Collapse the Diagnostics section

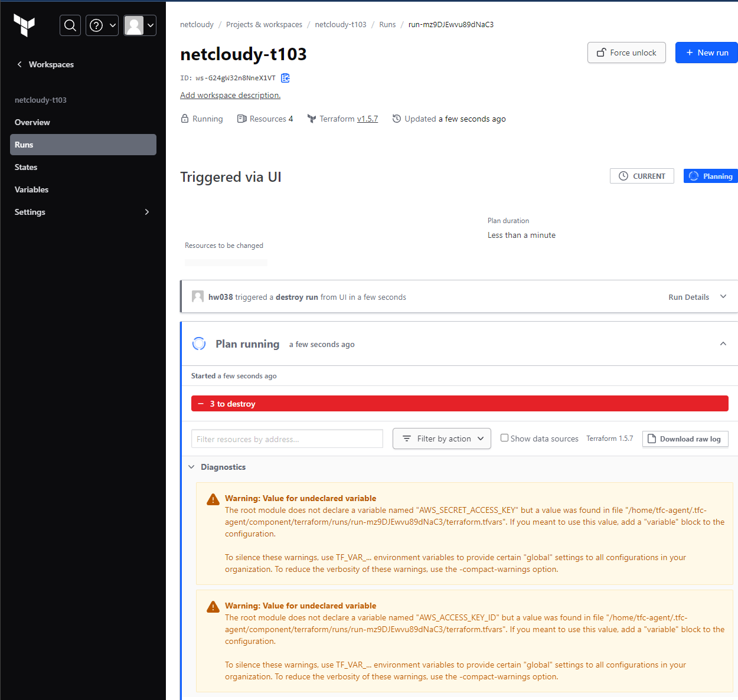[191, 467]
